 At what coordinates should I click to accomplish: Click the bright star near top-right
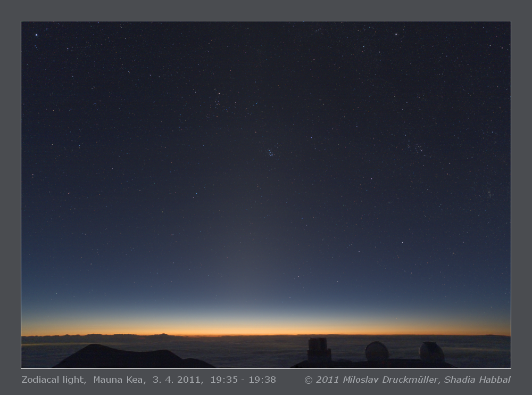(x=396, y=35)
